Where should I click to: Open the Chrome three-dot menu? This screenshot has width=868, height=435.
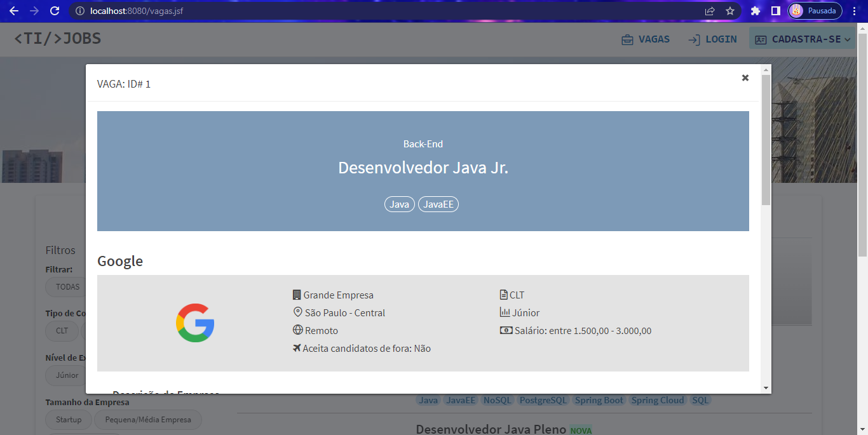point(854,11)
